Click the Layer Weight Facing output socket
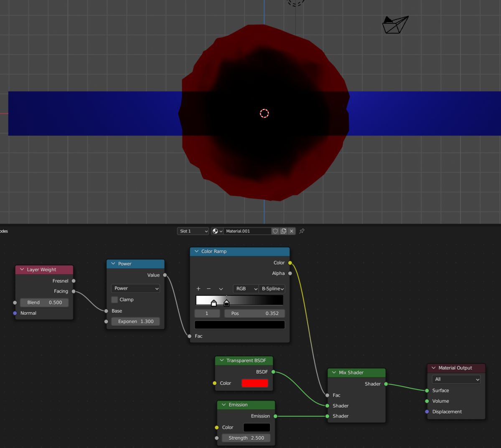 coord(74,291)
